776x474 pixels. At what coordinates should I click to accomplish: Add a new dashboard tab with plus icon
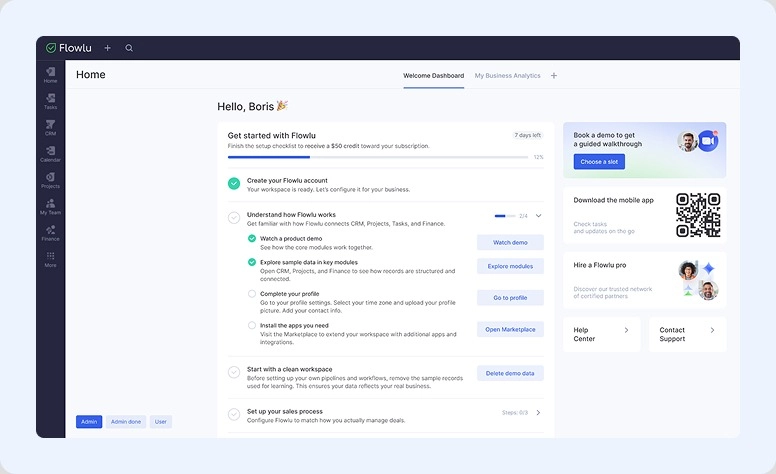(554, 76)
